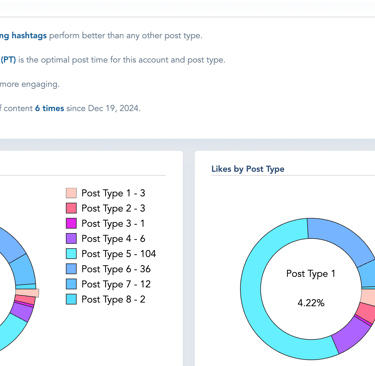Toggle Post Type 6 - 36 legend entry
This screenshot has height=366, width=375.
pos(108,269)
